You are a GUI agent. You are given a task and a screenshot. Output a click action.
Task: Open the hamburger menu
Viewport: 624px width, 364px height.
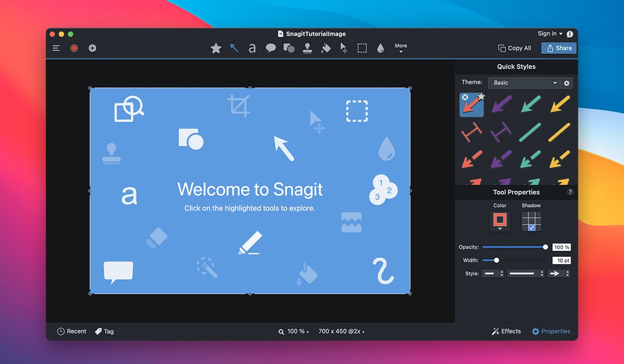pyautogui.click(x=56, y=48)
